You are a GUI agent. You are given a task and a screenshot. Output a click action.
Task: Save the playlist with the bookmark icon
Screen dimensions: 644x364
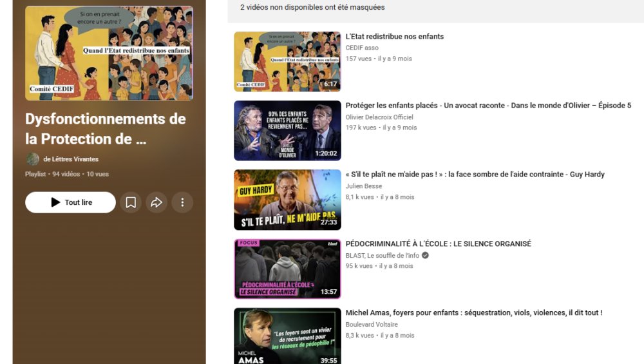(131, 202)
